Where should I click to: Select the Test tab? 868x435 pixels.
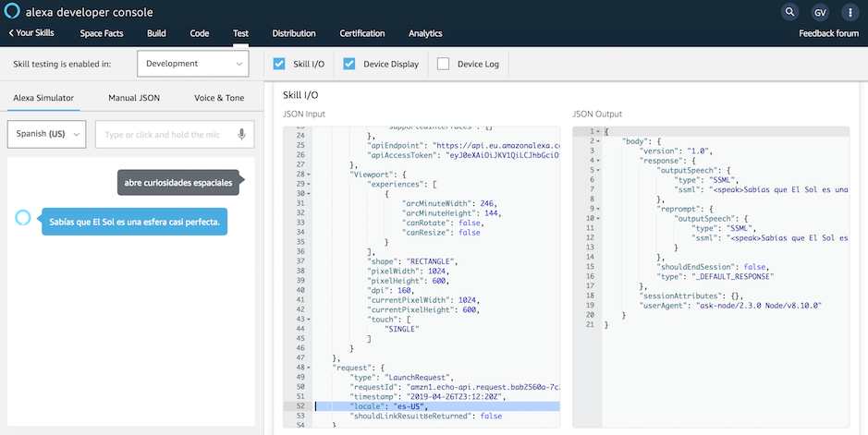241,33
